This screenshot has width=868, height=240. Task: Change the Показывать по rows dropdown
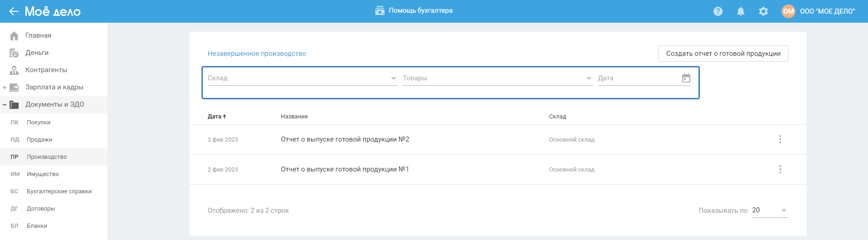[770, 210]
